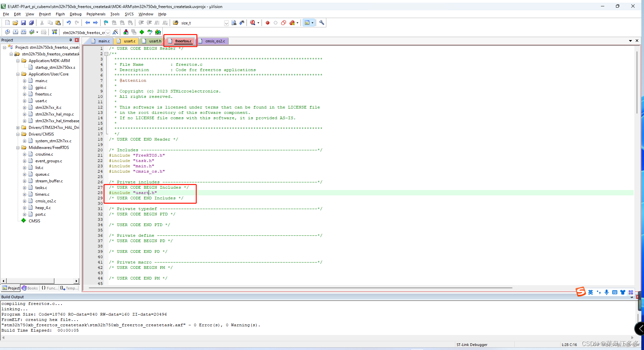Open the Project menu
644x350 pixels.
coord(45,14)
